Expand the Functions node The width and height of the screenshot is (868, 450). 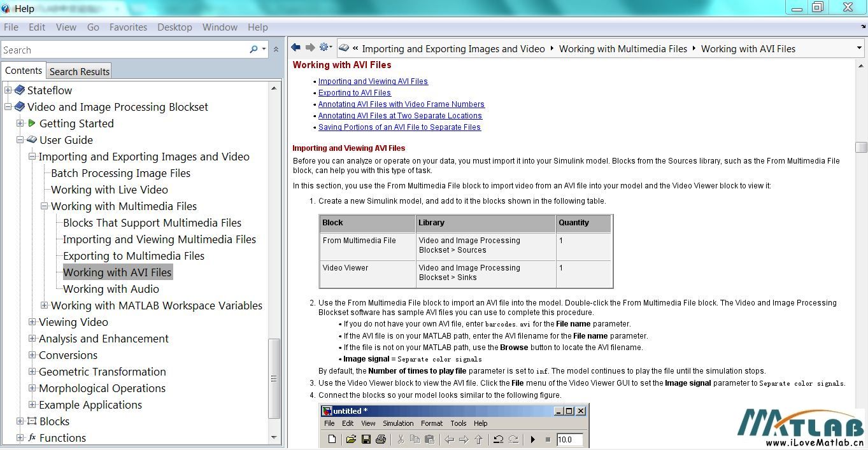pos(20,438)
